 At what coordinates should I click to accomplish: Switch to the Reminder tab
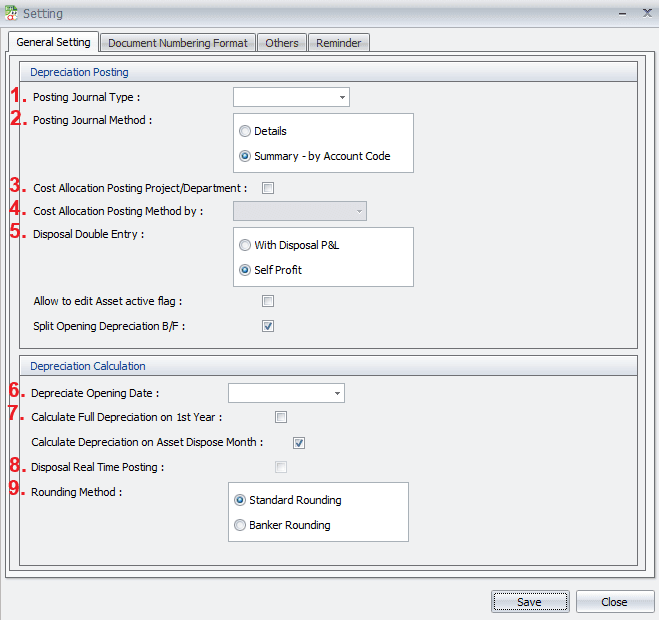339,43
